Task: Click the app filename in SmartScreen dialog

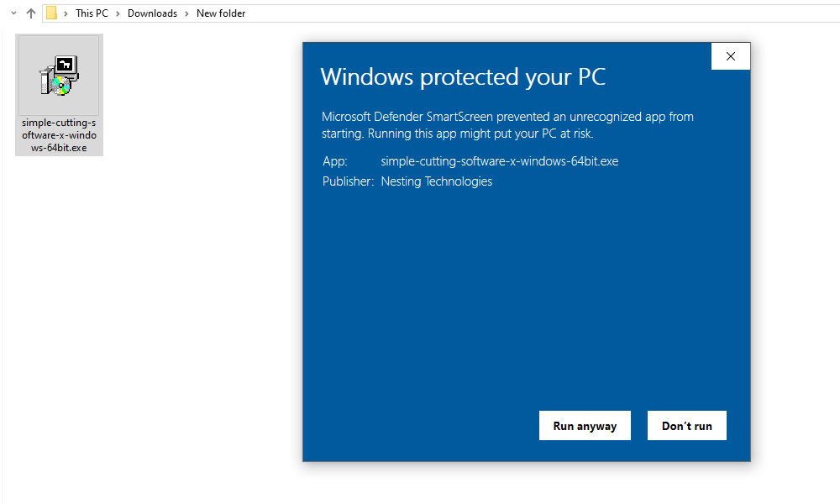Action: (499, 161)
